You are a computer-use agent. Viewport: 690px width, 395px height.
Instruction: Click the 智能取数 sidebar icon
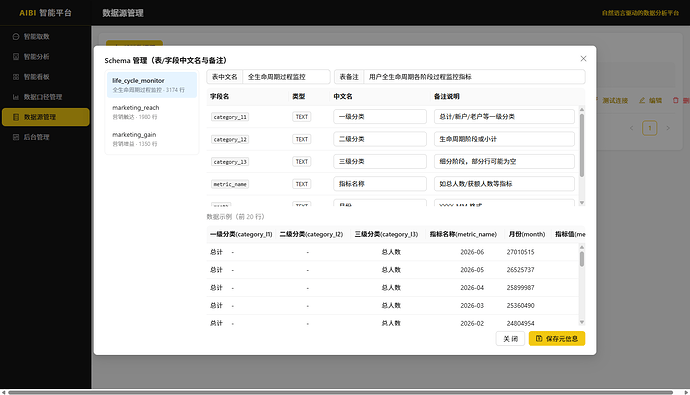(x=16, y=37)
